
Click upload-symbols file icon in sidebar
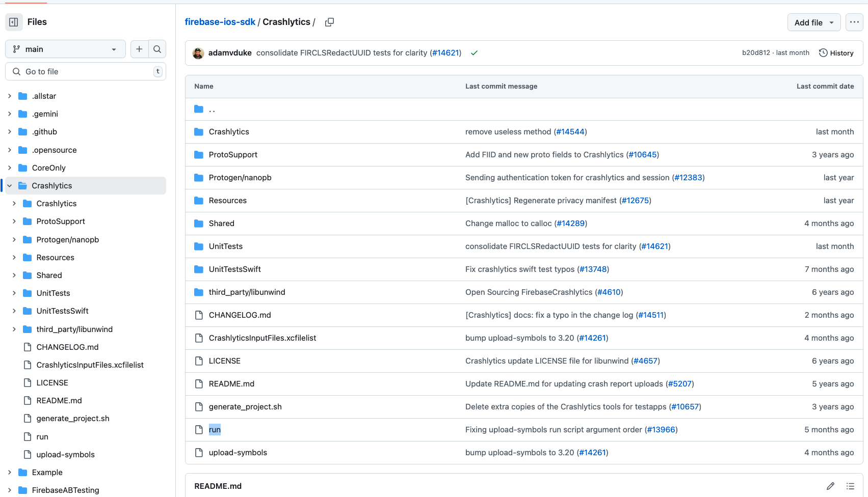click(28, 454)
